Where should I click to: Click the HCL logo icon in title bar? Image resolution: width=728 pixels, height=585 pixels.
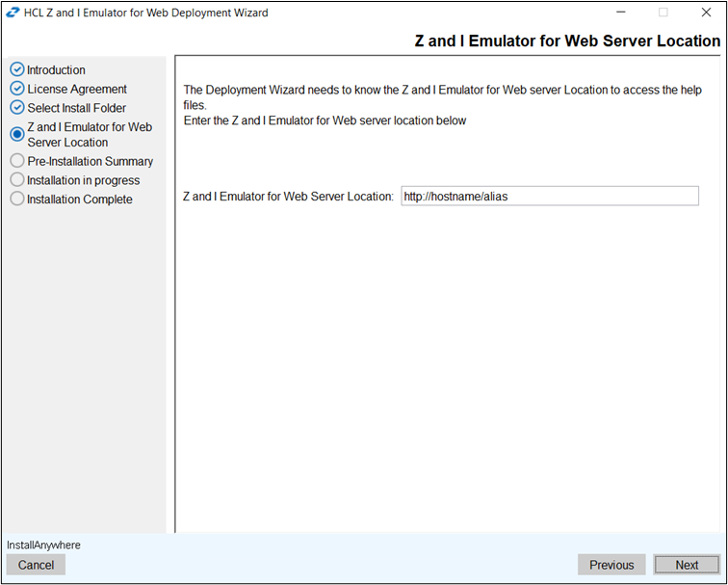(13, 13)
